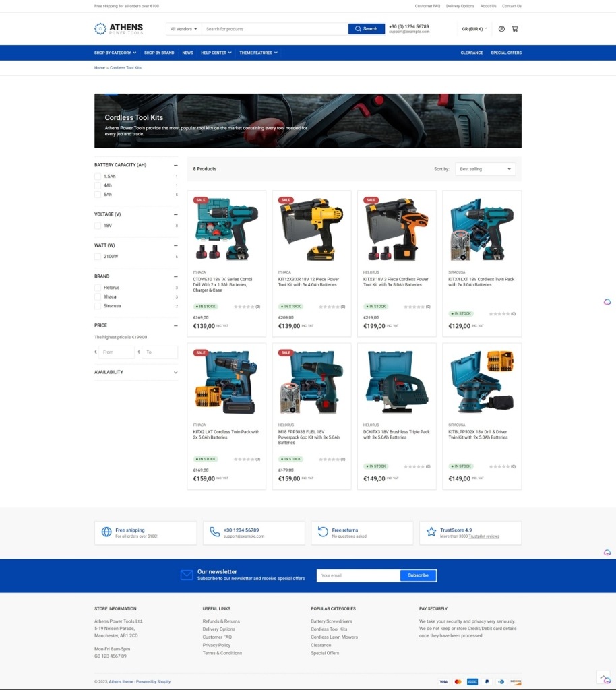Go to the Clearance menu item

[472, 53]
